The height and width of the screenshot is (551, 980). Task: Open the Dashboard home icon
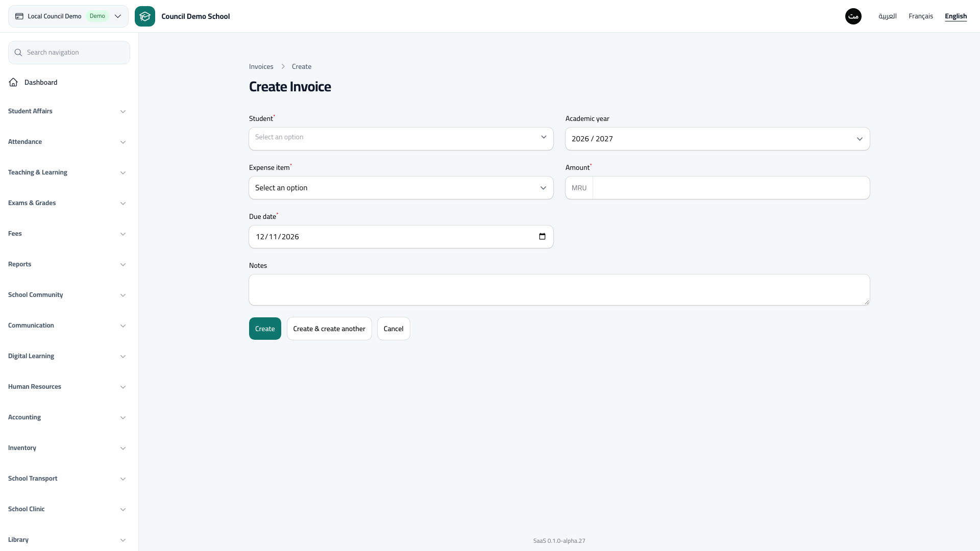tap(13, 82)
